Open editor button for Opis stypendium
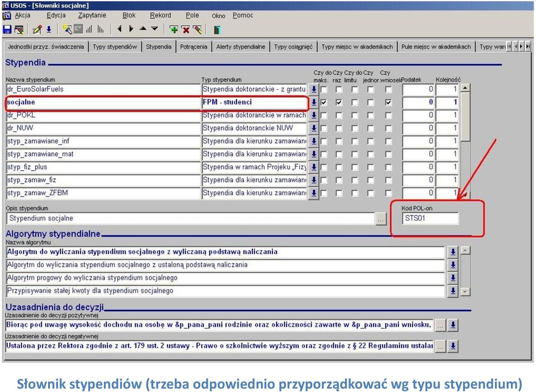Viewport: 536px width, 392px height. click(381, 219)
